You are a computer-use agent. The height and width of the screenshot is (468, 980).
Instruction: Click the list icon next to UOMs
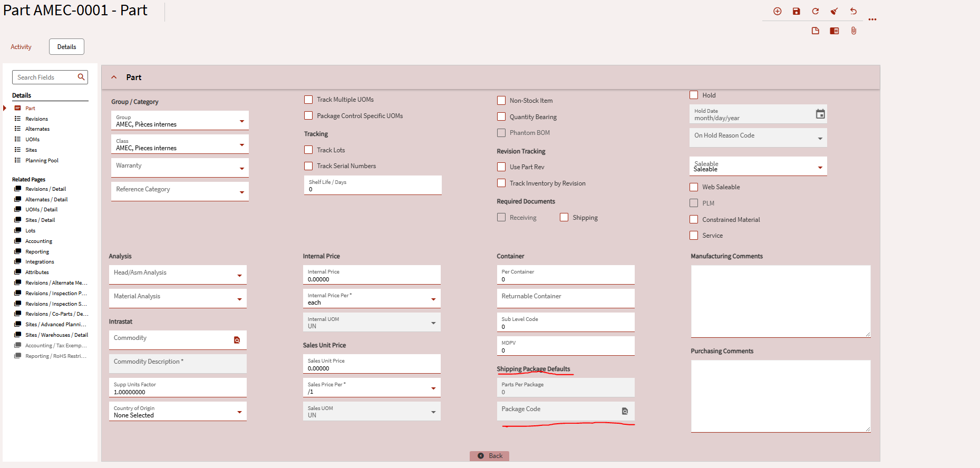click(18, 139)
